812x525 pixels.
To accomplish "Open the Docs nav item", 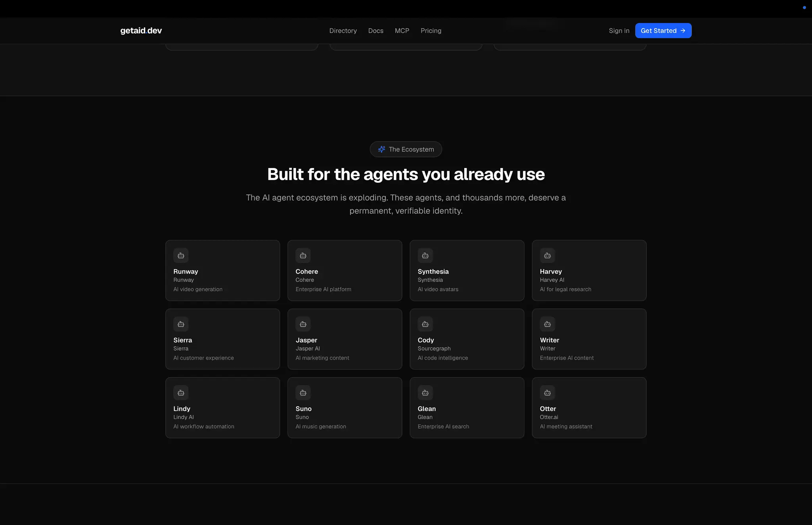I will pos(375,31).
